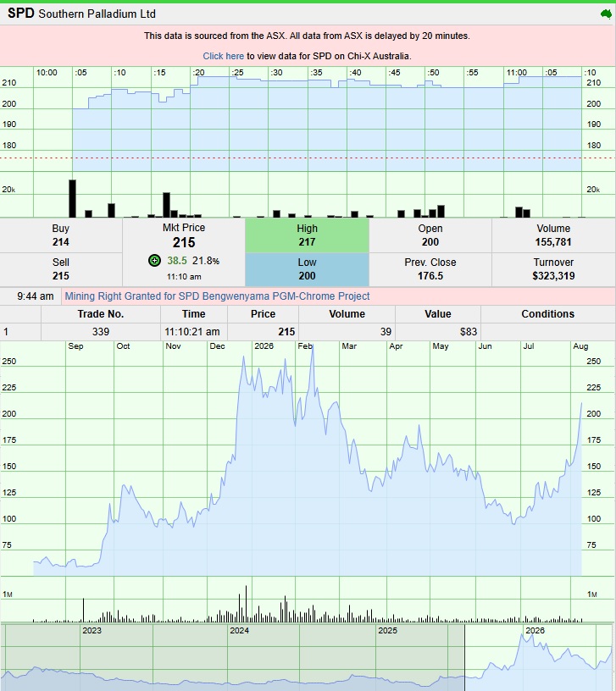Click the Price column header
Viewport: 616px width, 691px height.
263,314
